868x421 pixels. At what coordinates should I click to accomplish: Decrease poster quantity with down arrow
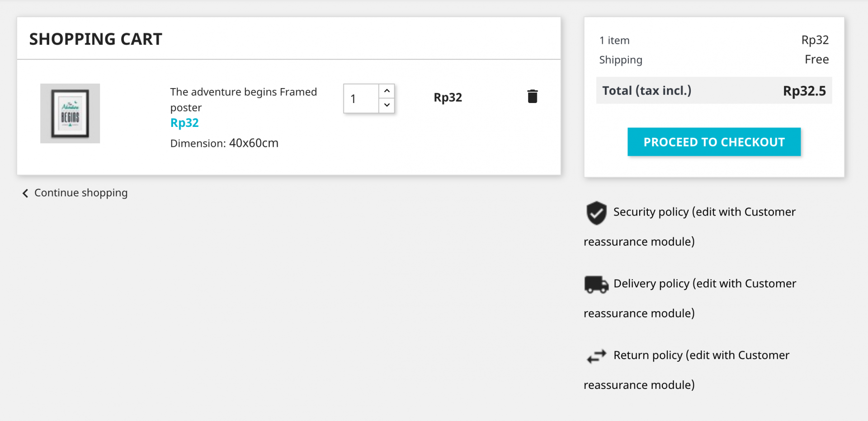tap(387, 105)
